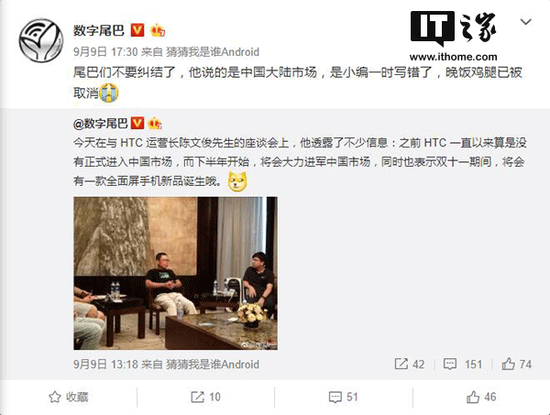This screenshot has width=550, height=415.
Task: Open the quoted post's 151 comments
Action: (x=462, y=364)
